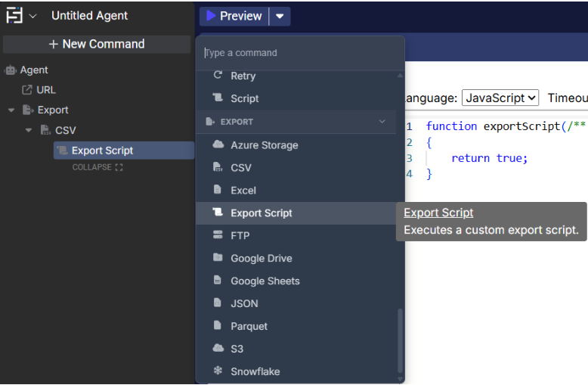Click the Azure Storage cloud icon
The image size is (588, 385).
tap(218, 144)
